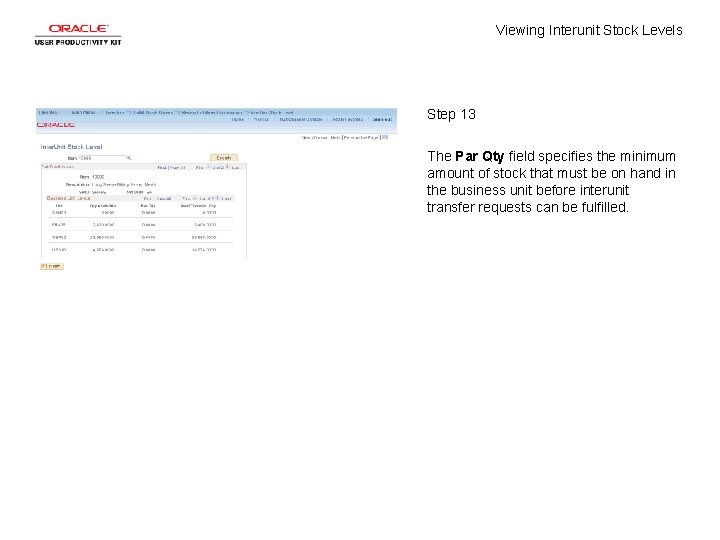Click Add to Favorites link

(348, 119)
